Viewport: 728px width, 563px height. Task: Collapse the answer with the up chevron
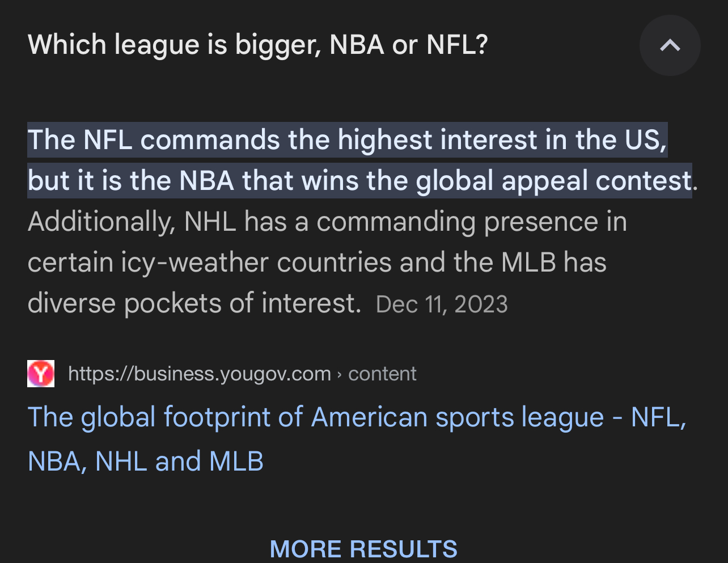(670, 45)
